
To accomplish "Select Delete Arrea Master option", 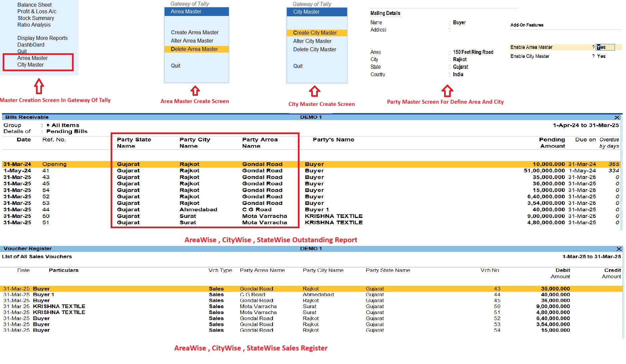I will click(194, 49).
